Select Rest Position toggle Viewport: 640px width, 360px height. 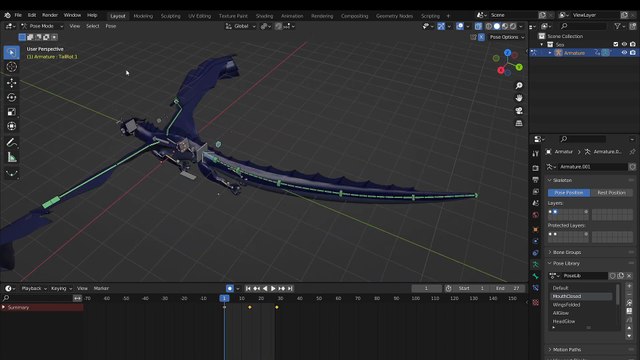(x=611, y=193)
